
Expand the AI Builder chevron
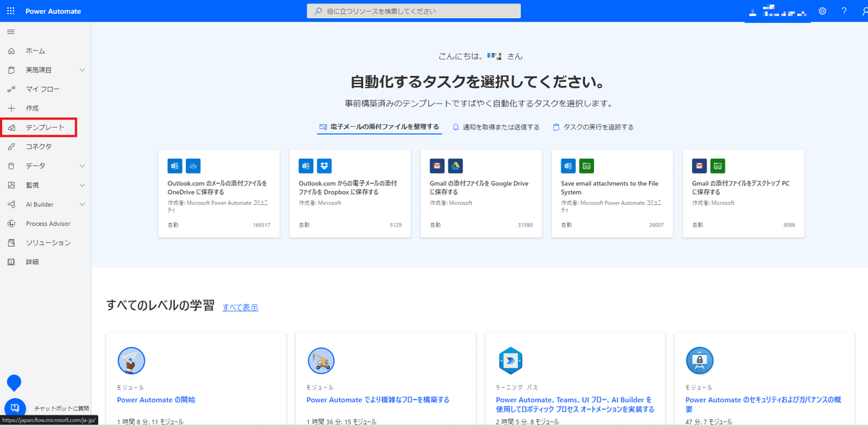82,204
